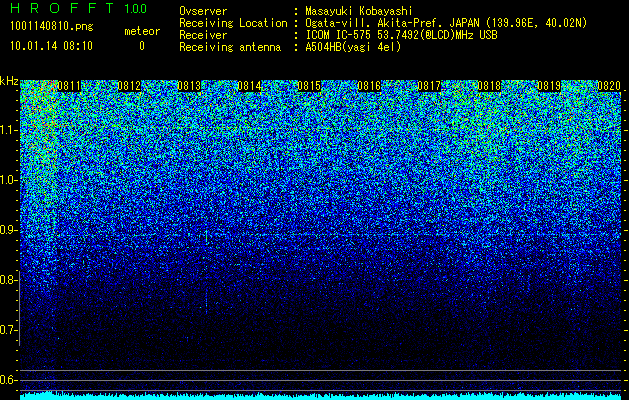
Task: Click the 'Ovserver' field label
Action: tap(203, 11)
